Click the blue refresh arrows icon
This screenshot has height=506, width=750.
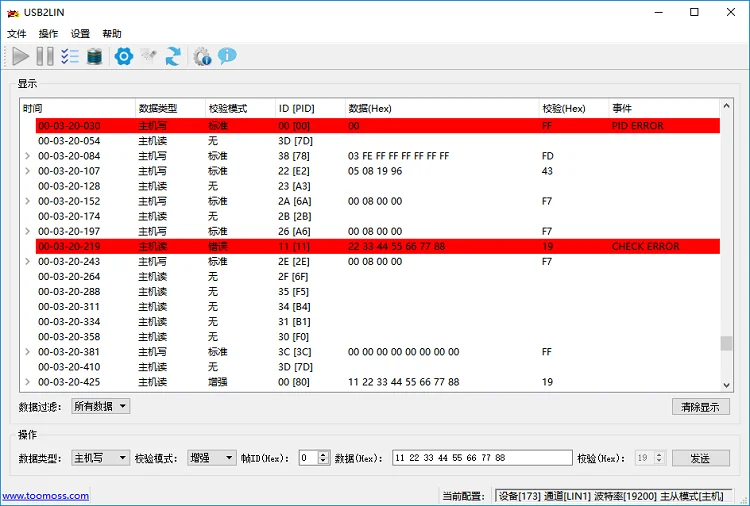pos(173,56)
